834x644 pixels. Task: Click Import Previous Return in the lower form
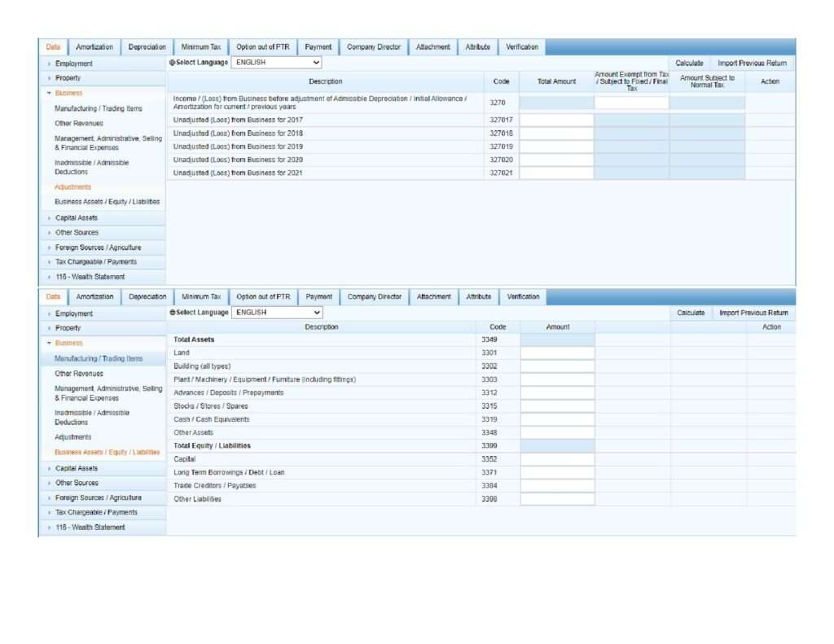(x=753, y=313)
